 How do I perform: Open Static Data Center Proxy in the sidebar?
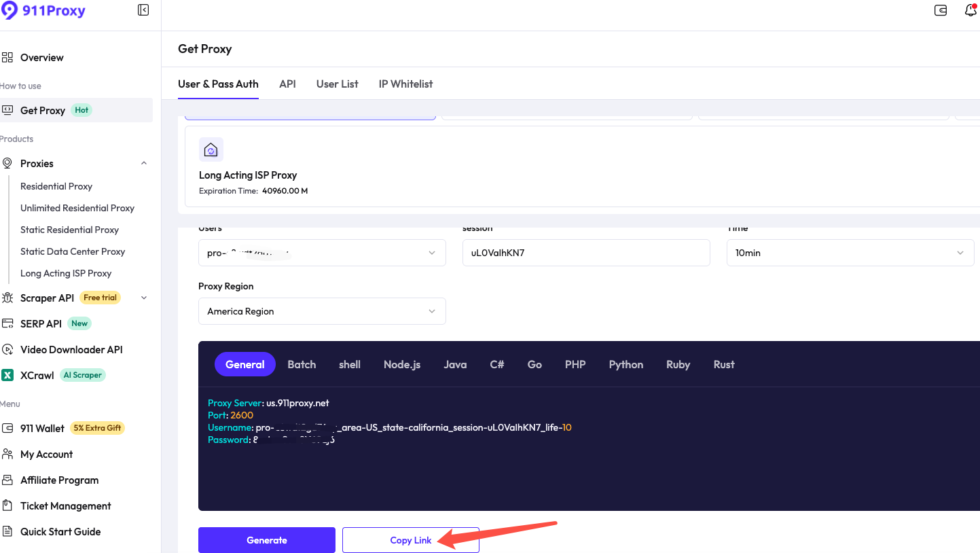pyautogui.click(x=73, y=251)
